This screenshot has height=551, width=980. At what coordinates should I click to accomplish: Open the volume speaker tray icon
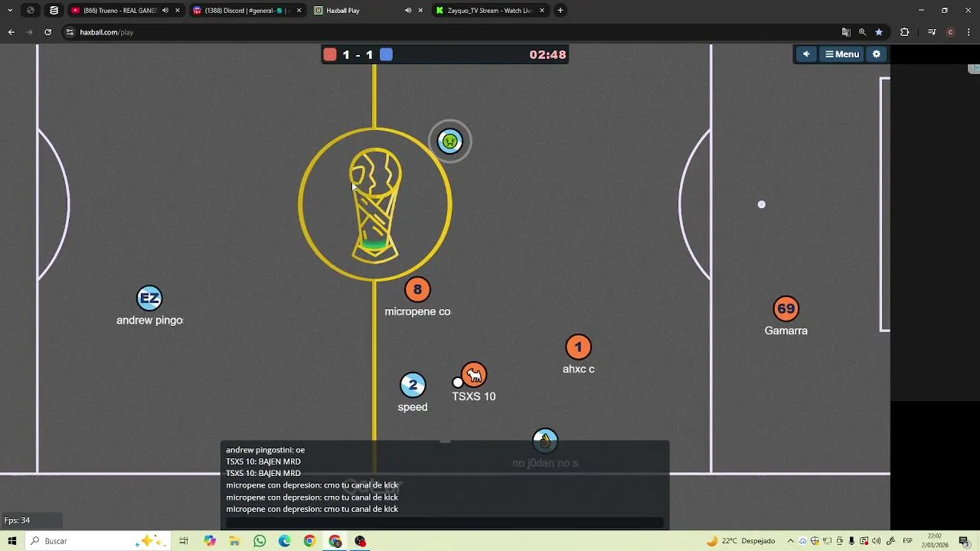pos(877,541)
